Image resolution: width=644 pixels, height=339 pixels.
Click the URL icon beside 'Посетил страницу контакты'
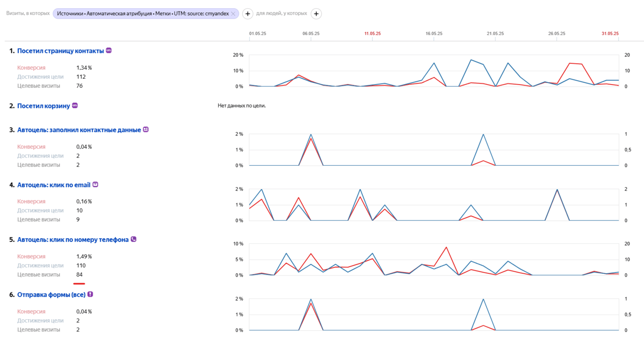[109, 50]
